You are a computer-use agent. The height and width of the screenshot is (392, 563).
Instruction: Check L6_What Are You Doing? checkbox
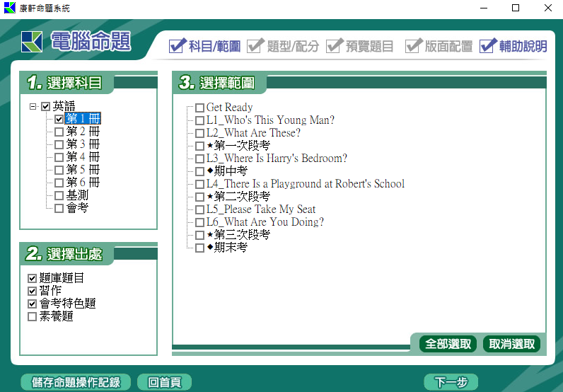click(199, 222)
